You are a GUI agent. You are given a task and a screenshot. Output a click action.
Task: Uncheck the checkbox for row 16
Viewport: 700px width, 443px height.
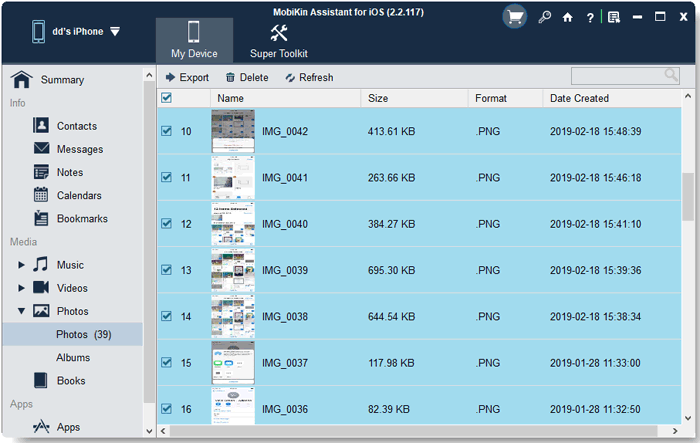(167, 409)
